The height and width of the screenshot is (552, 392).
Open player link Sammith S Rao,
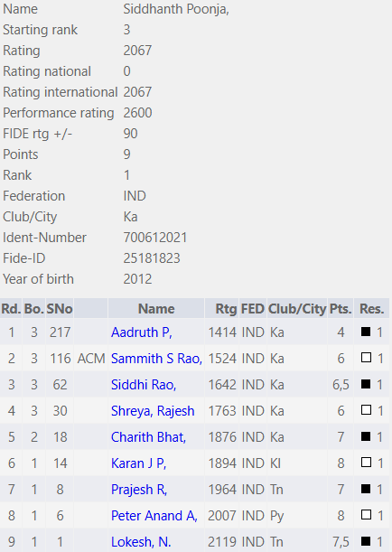click(156, 359)
